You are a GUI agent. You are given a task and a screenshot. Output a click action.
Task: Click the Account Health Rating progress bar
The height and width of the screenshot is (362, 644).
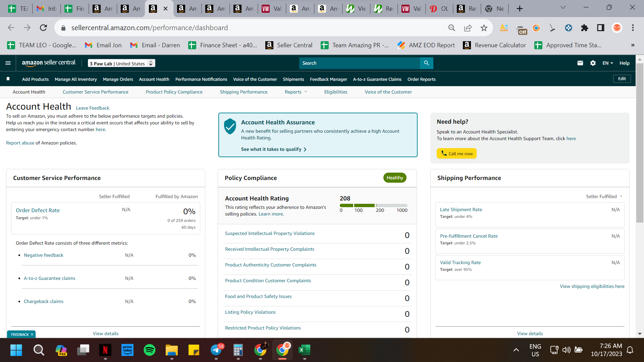point(373,205)
